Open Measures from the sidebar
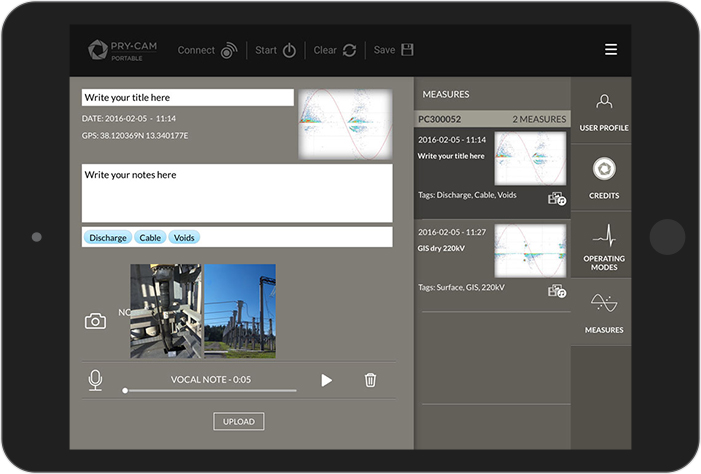The width and height of the screenshot is (701, 474). pyautogui.click(x=604, y=313)
